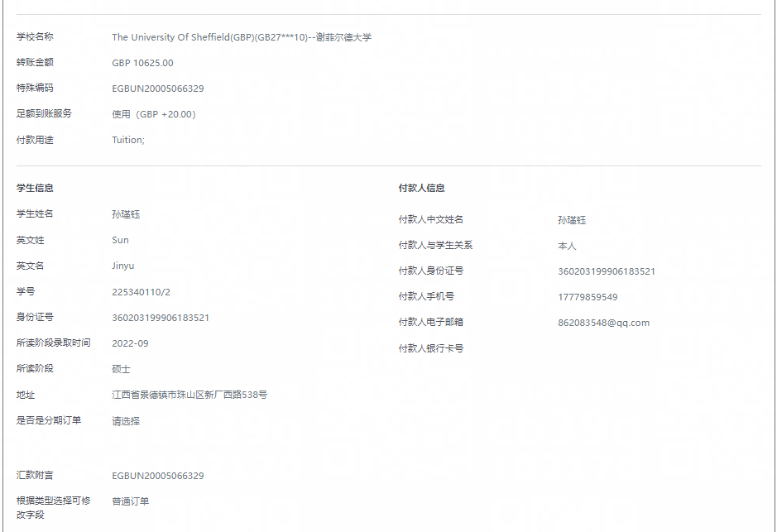Click the 汇款附言 remittance remark value

tap(157, 476)
